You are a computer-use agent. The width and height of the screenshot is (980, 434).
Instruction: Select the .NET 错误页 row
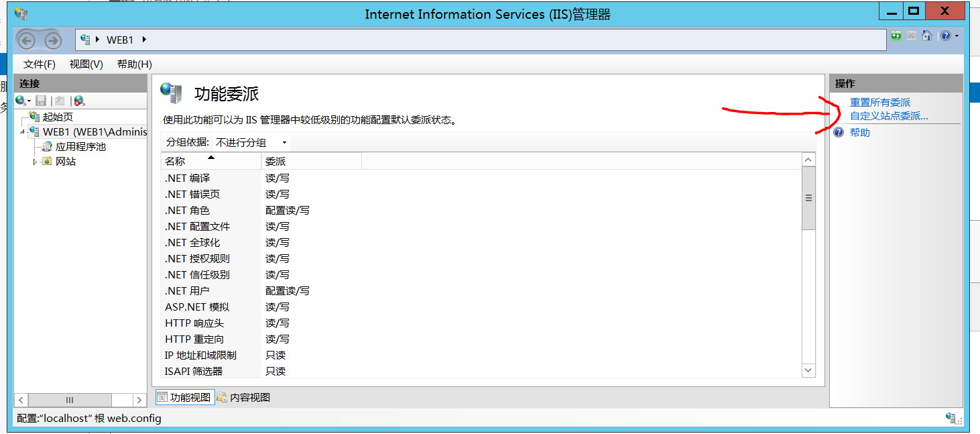pyautogui.click(x=481, y=194)
